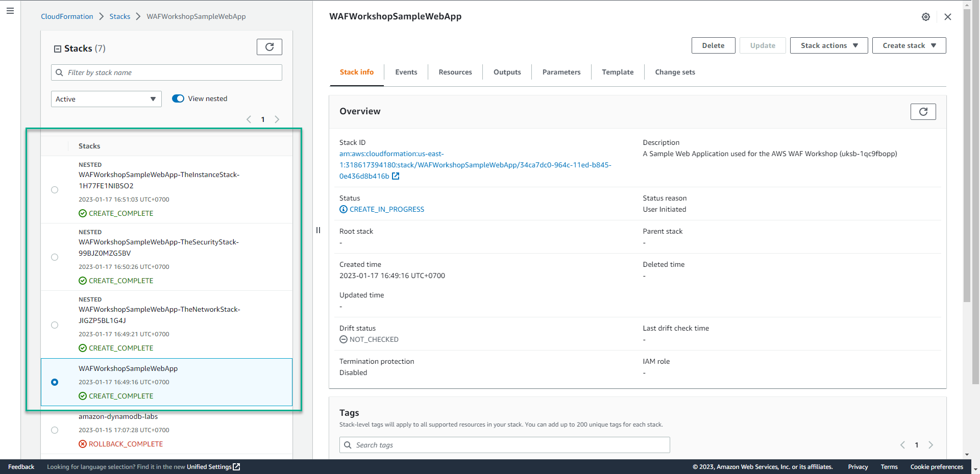The image size is (980, 474).
Task: Select the amazon-dynamodb-labs radio button
Action: pyautogui.click(x=55, y=430)
